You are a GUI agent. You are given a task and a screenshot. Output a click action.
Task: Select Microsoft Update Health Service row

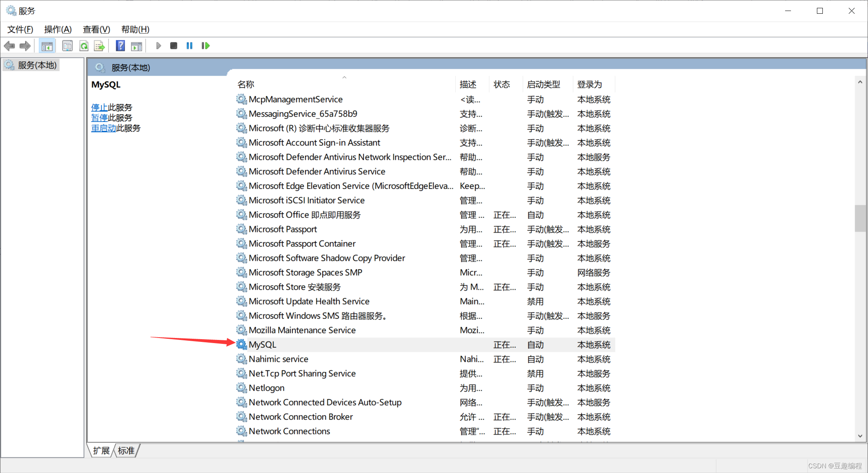[x=425, y=301]
